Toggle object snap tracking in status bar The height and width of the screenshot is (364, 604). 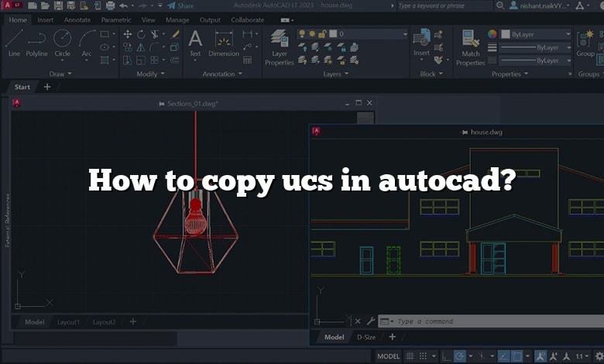[503, 356]
